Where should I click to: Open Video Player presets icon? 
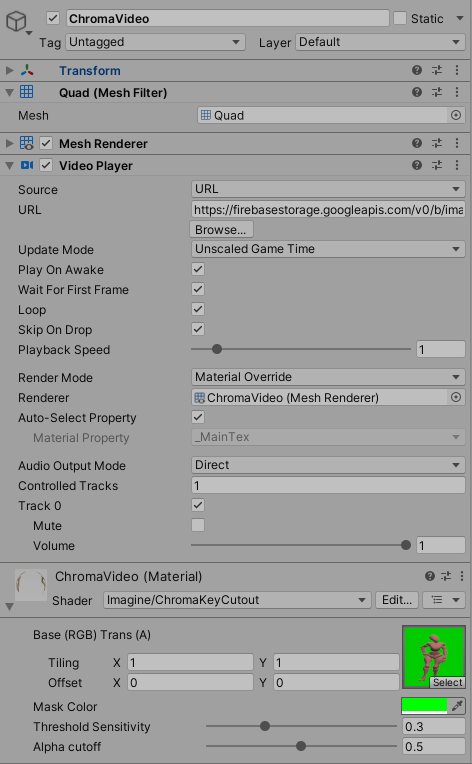pyautogui.click(x=437, y=165)
